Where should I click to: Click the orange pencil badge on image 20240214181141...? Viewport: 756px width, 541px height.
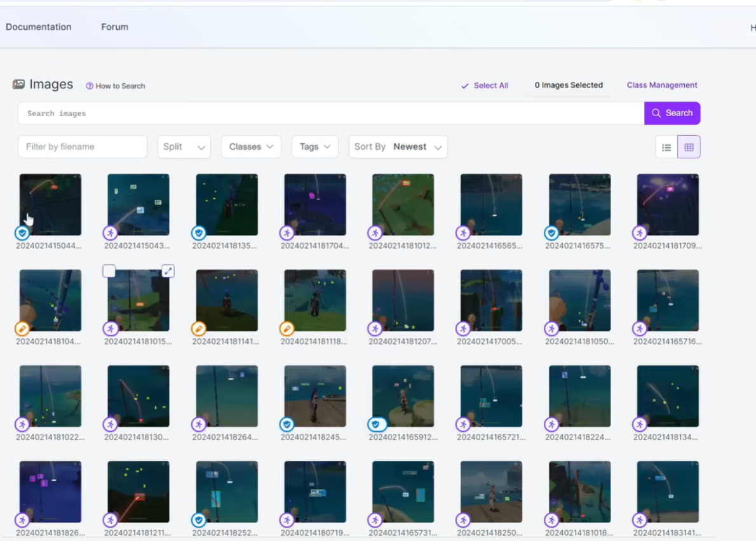click(198, 328)
